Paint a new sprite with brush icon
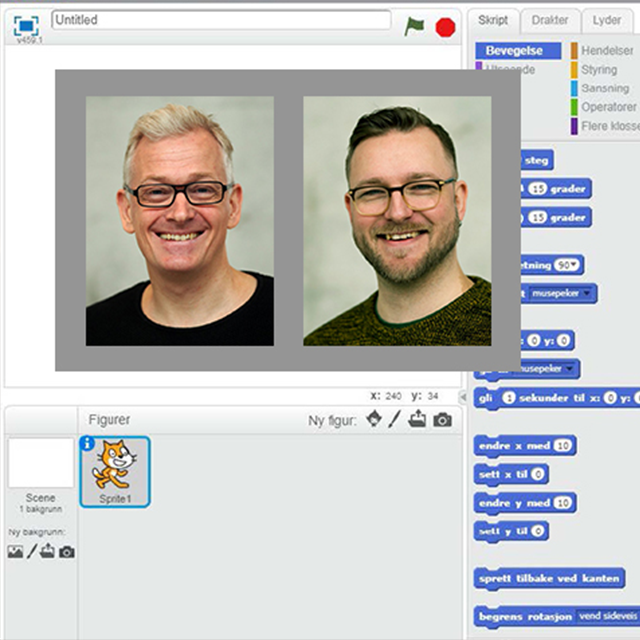640x640 pixels. click(394, 419)
